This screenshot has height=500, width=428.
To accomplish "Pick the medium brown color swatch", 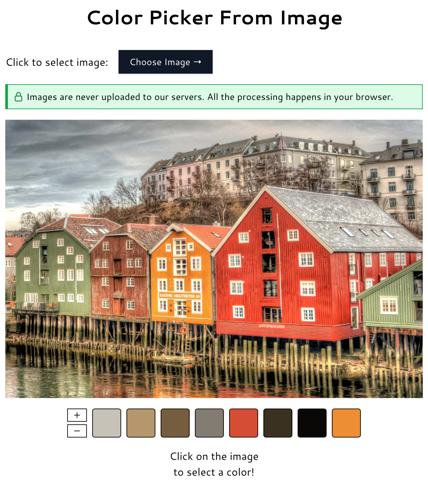I will (x=175, y=423).
